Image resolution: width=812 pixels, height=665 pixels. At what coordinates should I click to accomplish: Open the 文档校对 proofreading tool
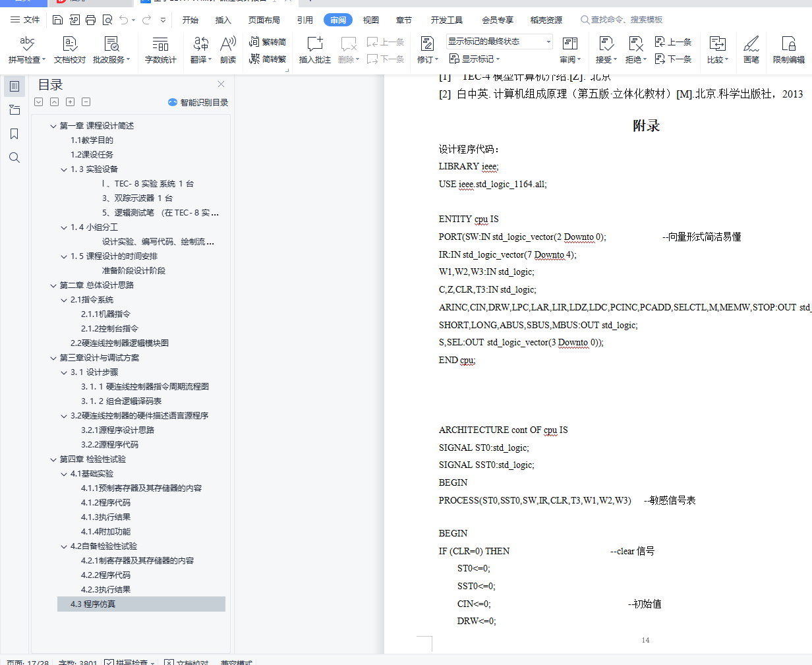click(x=70, y=50)
